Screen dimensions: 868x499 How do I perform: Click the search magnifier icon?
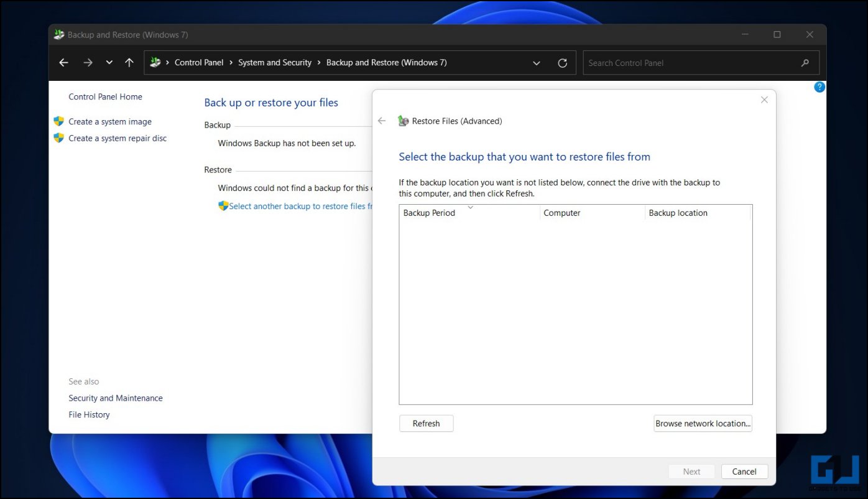coord(805,63)
